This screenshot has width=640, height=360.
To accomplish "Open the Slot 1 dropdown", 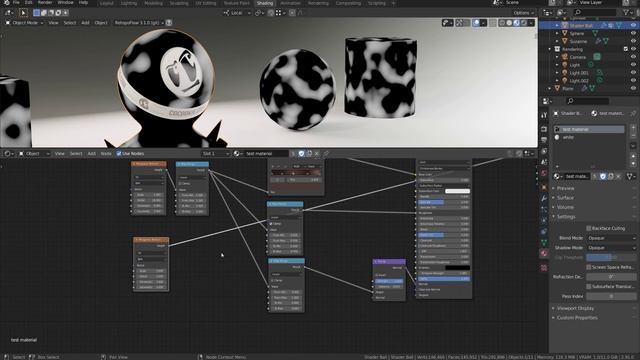I will point(215,153).
